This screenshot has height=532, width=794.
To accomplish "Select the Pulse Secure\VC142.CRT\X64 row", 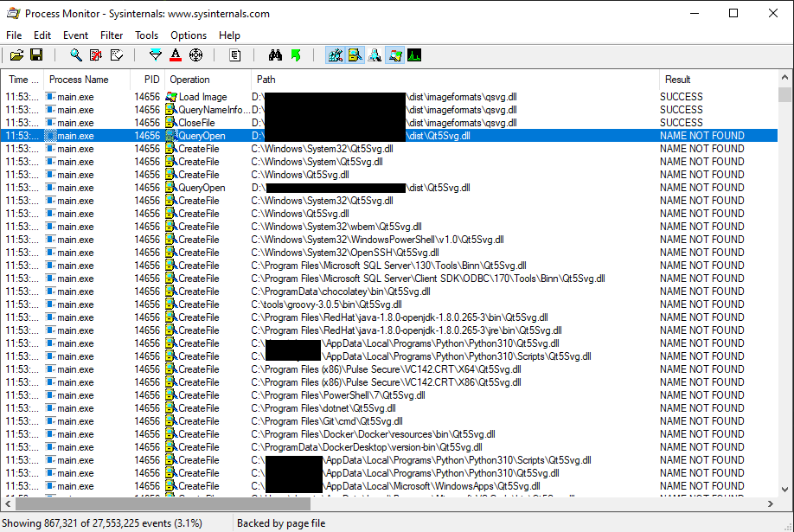I will [x=389, y=369].
